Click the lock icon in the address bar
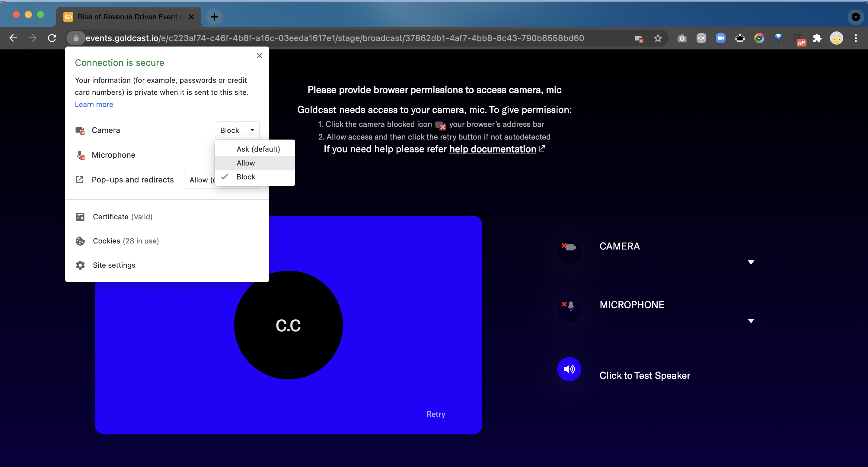 pyautogui.click(x=76, y=38)
